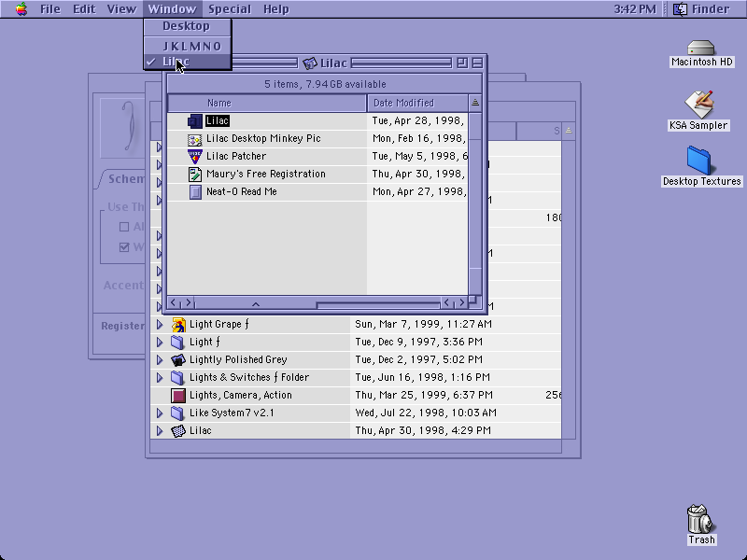Click Maury's Free Registration name
The image size is (747, 560).
click(x=266, y=175)
